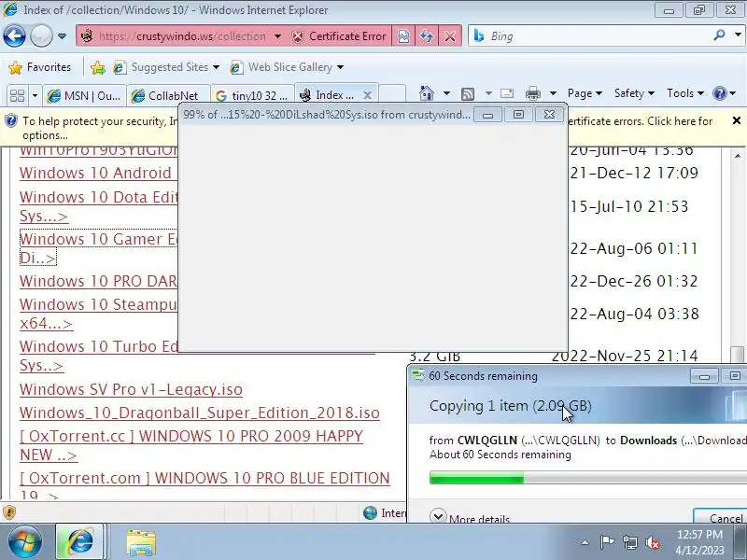Click the crustywindo.ws address bar
Viewport: 747px width, 560px height.
coord(182,36)
